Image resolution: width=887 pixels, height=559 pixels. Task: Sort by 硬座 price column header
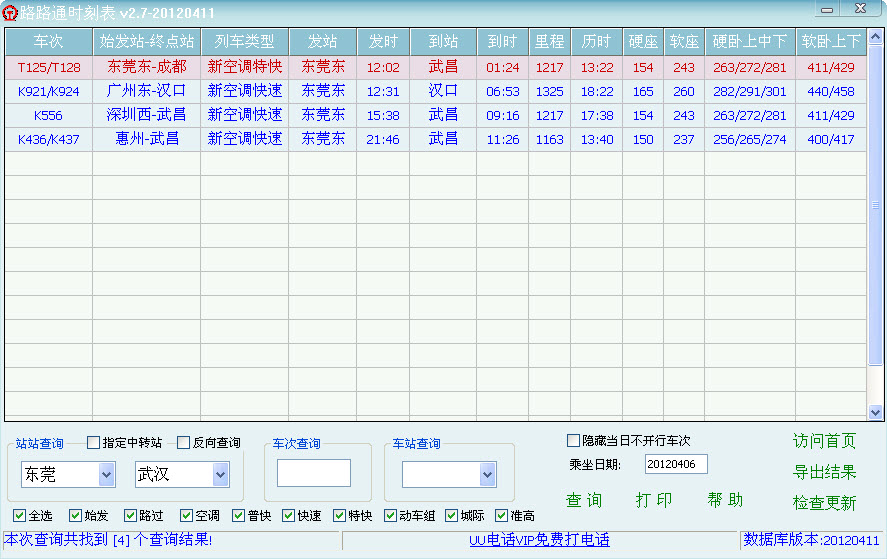tap(643, 41)
